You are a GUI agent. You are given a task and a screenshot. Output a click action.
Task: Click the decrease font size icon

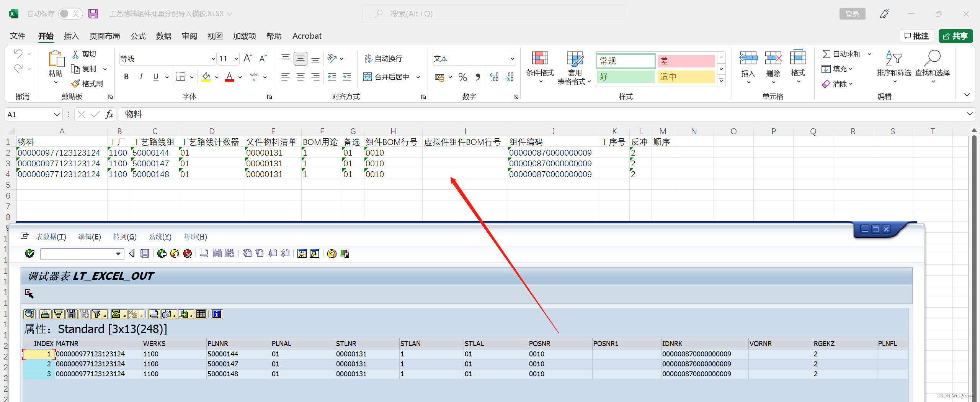tap(263, 58)
